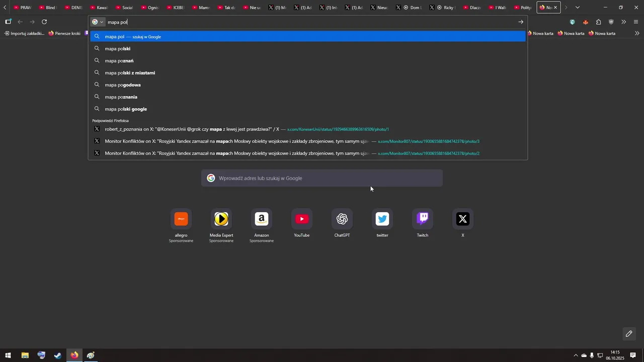Open the X shortcut tile
Viewport: 644px width, 362px height.
click(463, 219)
